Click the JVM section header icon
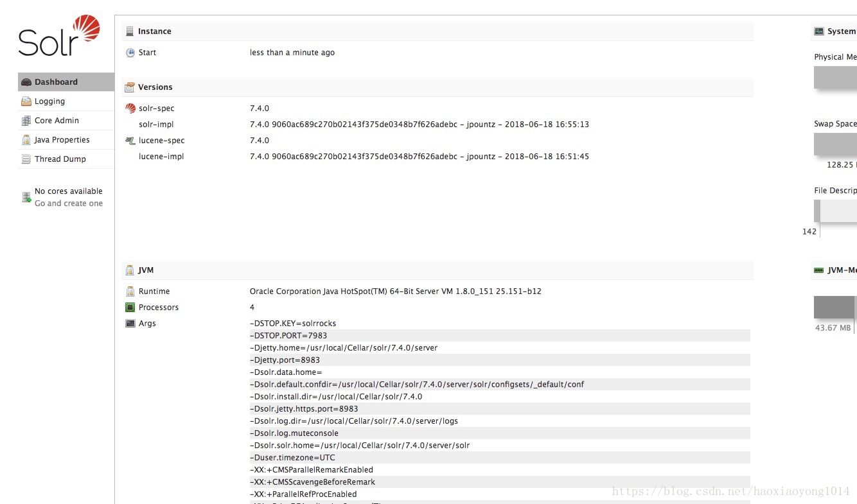This screenshot has width=857, height=504. pyautogui.click(x=130, y=270)
